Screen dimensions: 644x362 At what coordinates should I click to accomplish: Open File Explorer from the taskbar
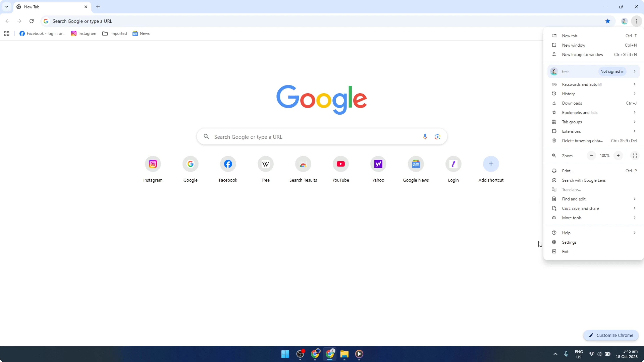tap(345, 354)
